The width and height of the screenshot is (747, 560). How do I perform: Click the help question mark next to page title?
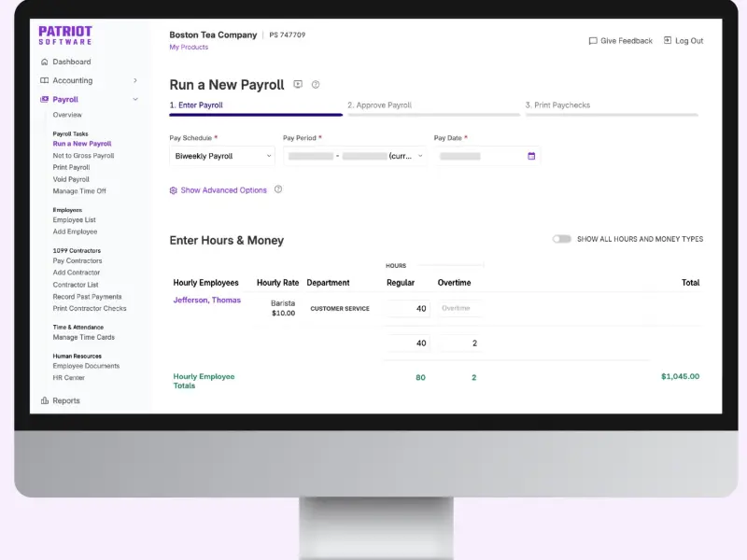(x=316, y=85)
